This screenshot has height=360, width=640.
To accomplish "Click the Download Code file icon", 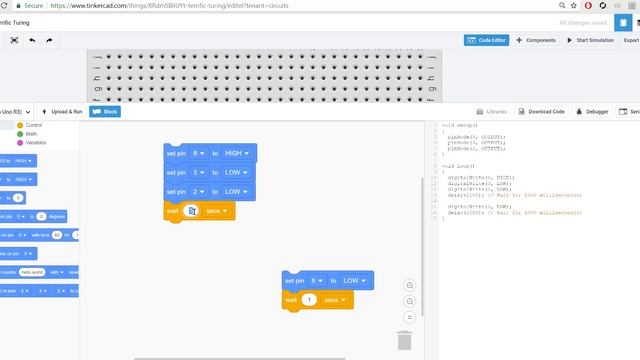I will (521, 111).
